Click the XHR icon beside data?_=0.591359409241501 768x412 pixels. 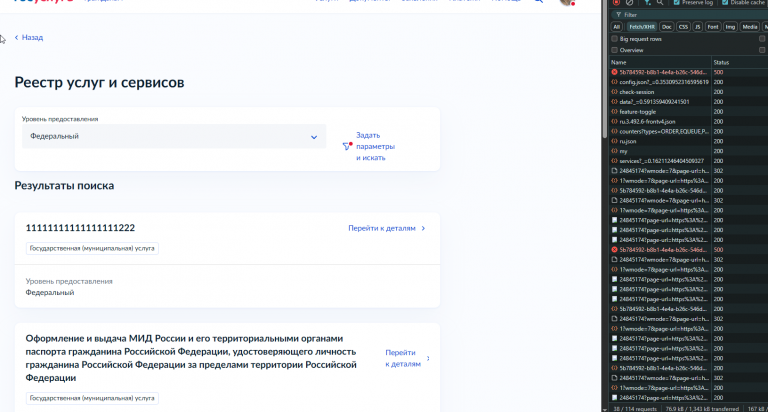tap(614, 102)
